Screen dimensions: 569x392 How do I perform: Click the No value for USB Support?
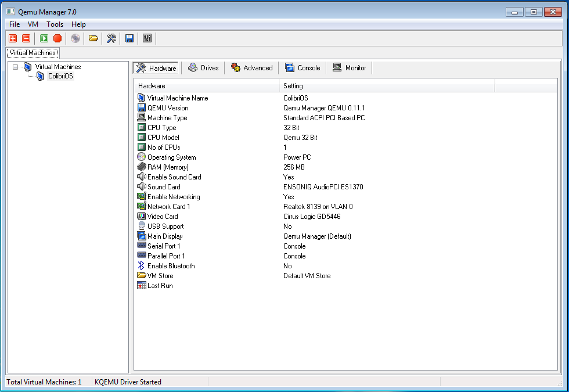point(287,226)
